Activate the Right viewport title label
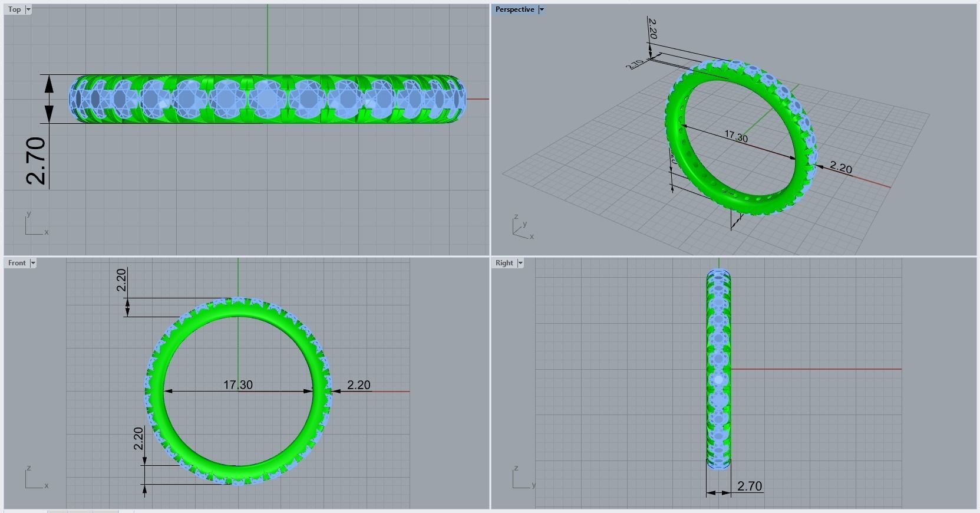This screenshot has height=513, width=980. pos(504,263)
